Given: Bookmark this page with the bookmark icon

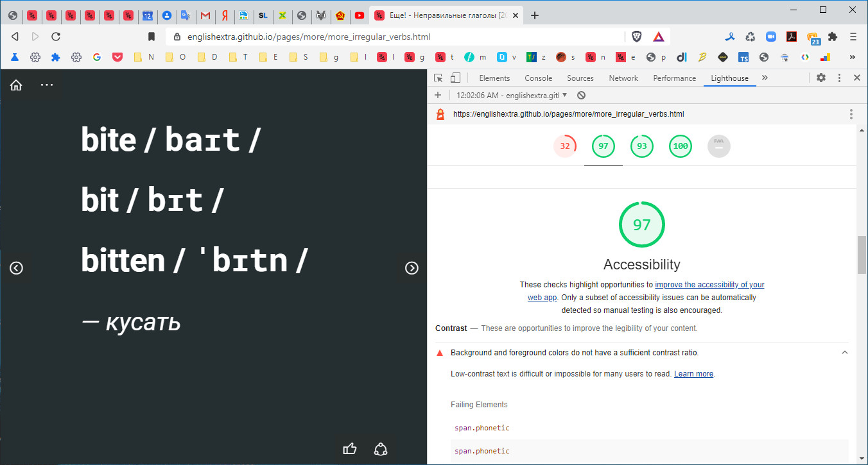Looking at the screenshot, I should (x=152, y=37).
